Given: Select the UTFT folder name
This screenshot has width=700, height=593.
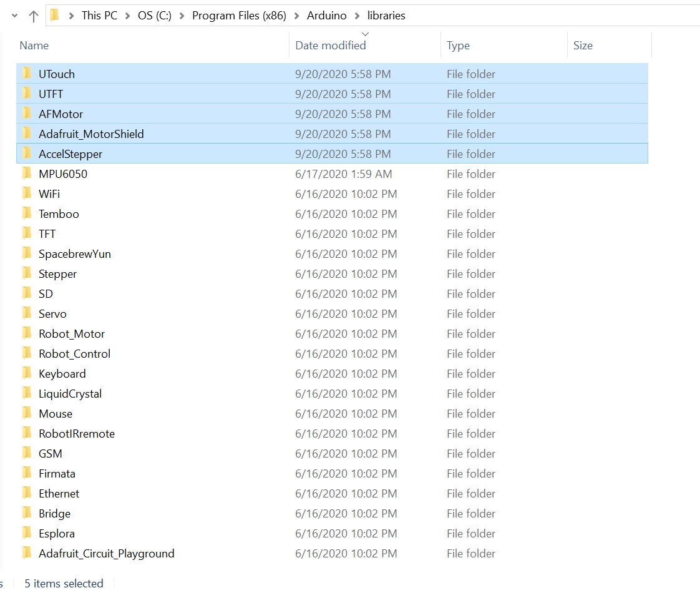Looking at the screenshot, I should [x=51, y=94].
